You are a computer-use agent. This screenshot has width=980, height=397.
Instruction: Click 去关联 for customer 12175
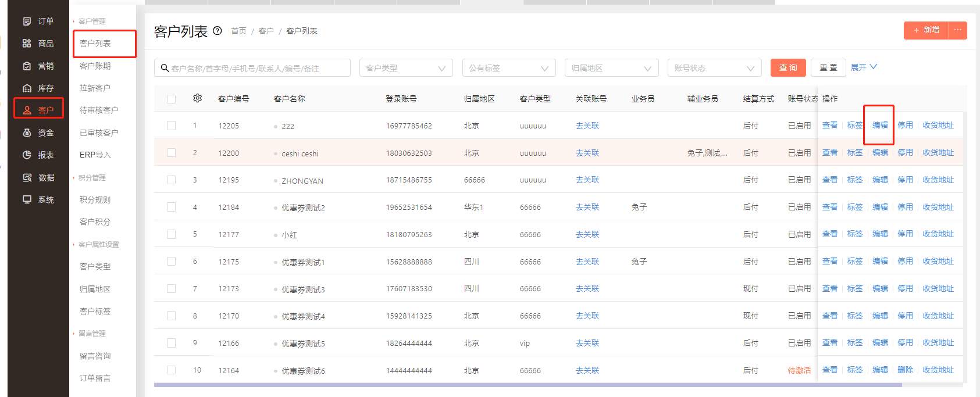(x=587, y=262)
